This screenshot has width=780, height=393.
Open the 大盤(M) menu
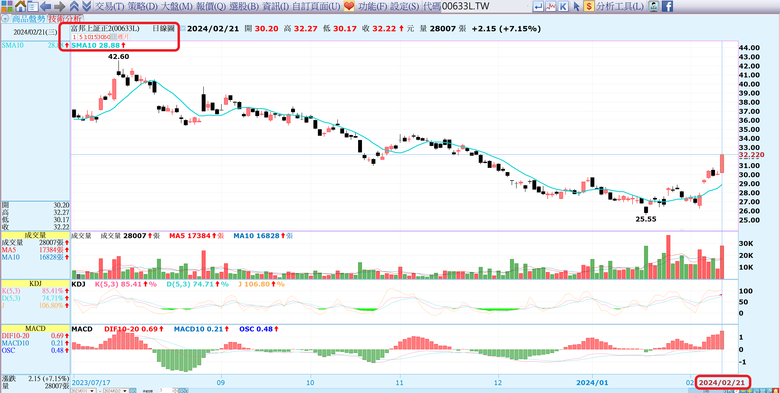click(x=178, y=6)
